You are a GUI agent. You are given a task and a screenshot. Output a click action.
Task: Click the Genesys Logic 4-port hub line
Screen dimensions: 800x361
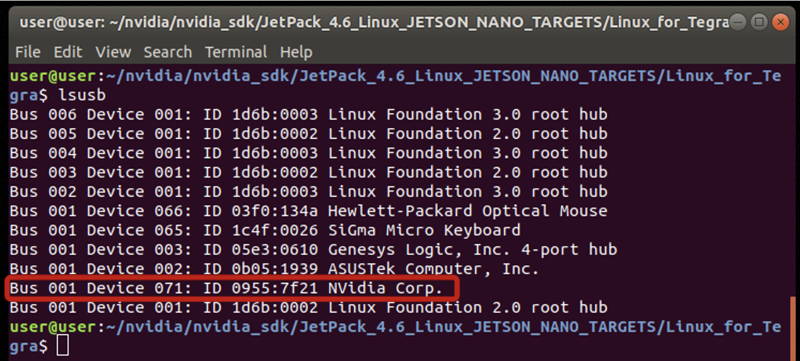click(x=313, y=250)
